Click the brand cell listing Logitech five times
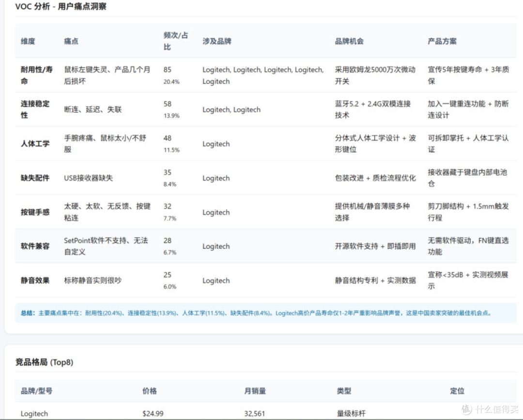 263,75
